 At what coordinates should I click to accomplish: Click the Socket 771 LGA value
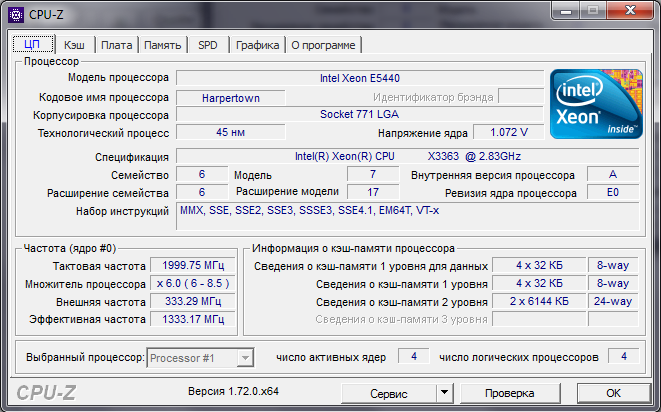(x=360, y=114)
